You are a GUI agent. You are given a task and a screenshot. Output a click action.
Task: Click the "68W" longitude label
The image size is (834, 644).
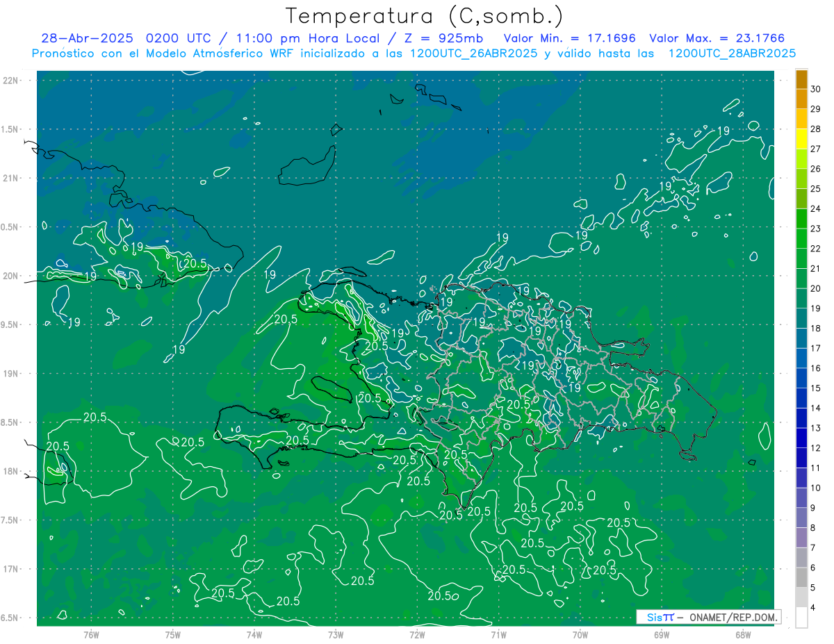pos(743,634)
